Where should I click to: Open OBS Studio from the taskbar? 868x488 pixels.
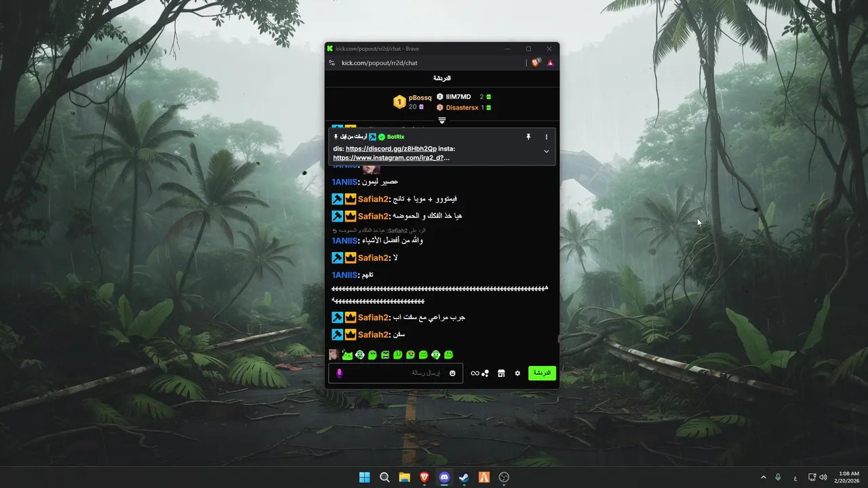504,477
